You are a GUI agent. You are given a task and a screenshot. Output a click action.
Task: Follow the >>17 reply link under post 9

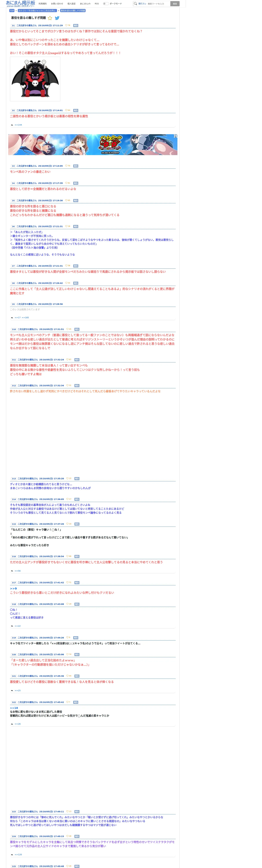coord(17,318)
